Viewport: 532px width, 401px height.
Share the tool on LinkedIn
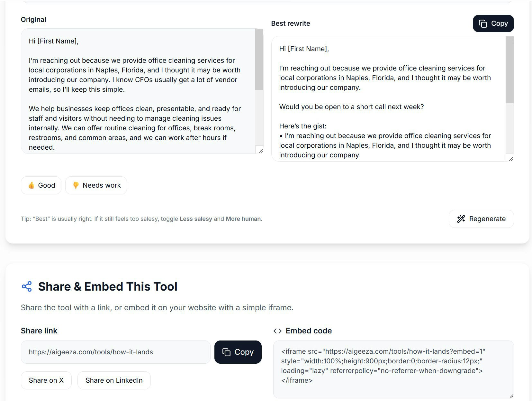coord(114,380)
